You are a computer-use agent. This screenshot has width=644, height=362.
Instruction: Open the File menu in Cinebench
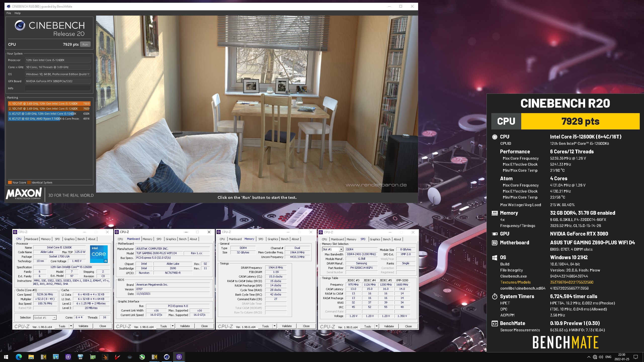click(9, 13)
